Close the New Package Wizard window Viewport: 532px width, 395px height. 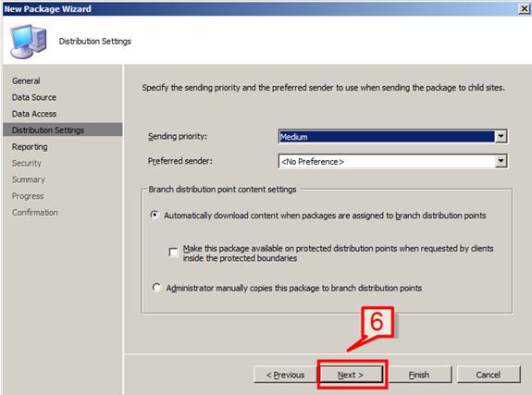[525, 9]
